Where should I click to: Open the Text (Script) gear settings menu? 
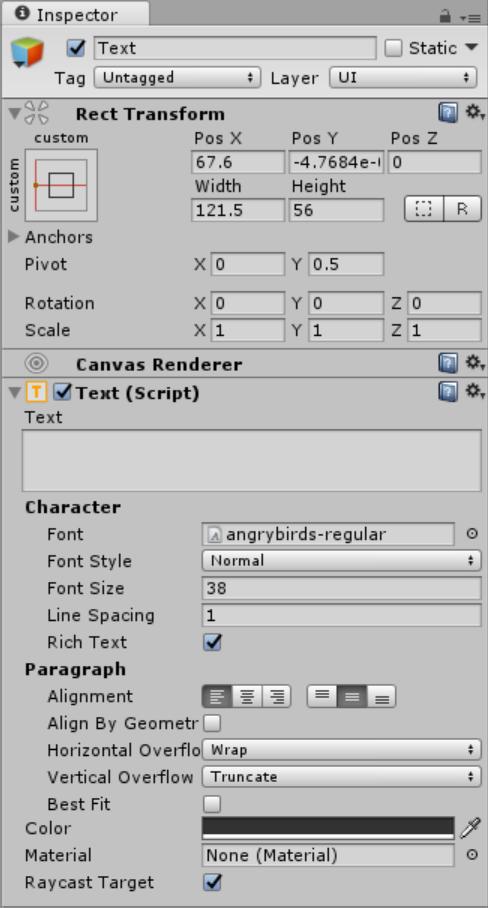(475, 392)
